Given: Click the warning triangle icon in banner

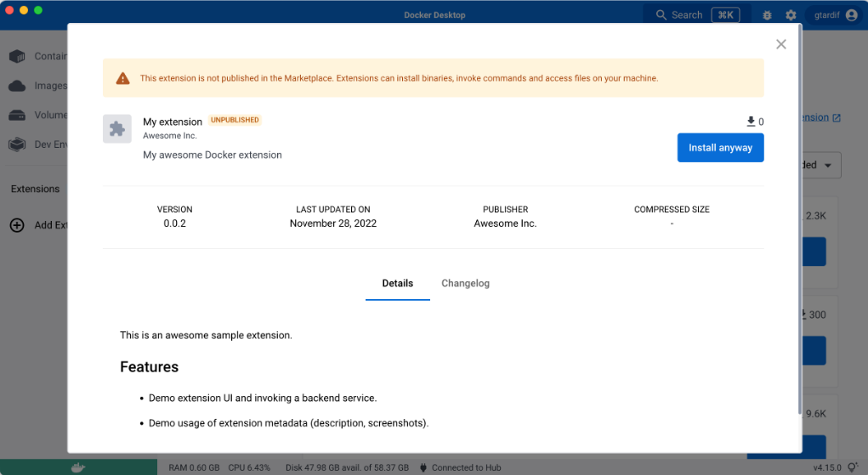Looking at the screenshot, I should (x=123, y=78).
